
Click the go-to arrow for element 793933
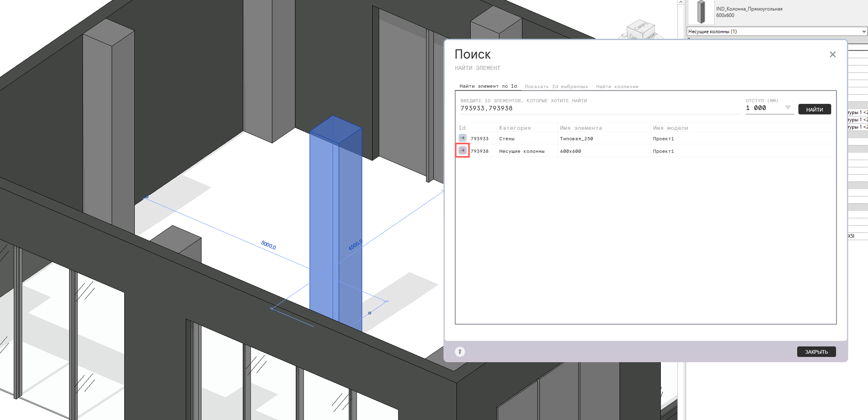click(463, 138)
